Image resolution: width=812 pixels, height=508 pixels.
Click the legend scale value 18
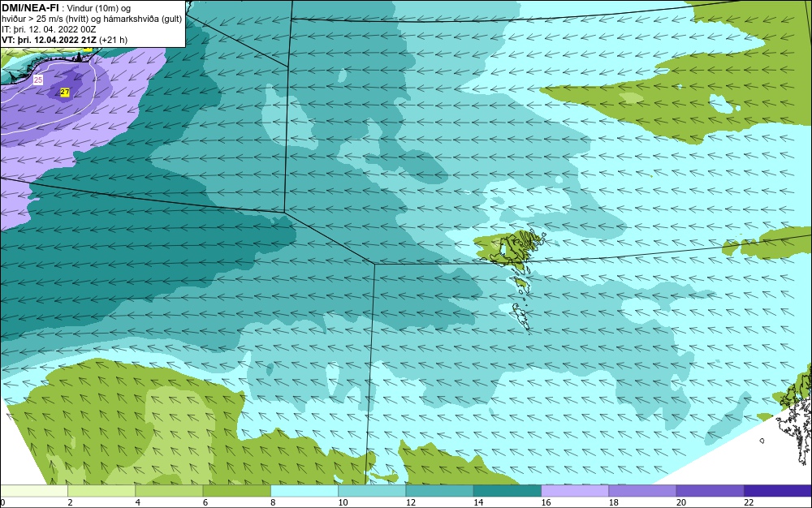pyautogui.click(x=614, y=502)
